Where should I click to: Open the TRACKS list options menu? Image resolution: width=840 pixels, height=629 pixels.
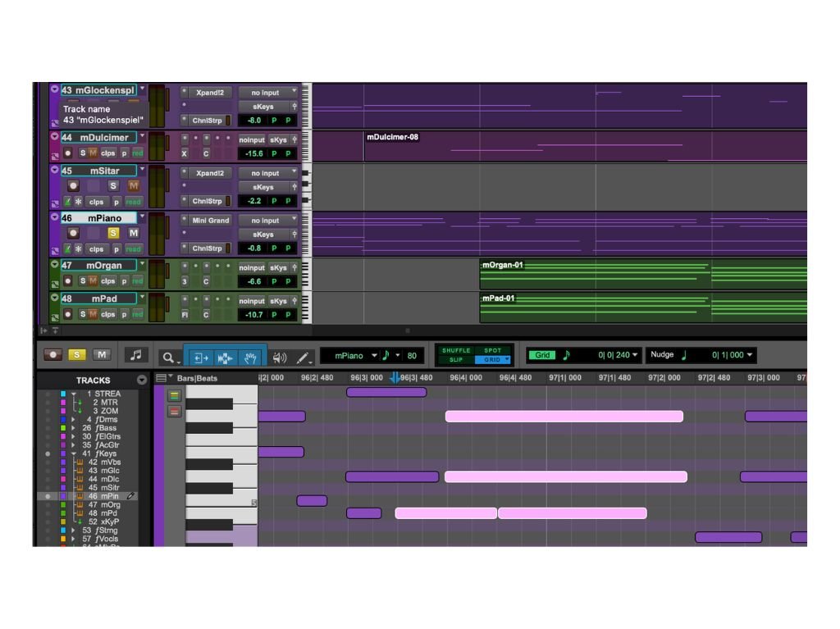(141, 380)
